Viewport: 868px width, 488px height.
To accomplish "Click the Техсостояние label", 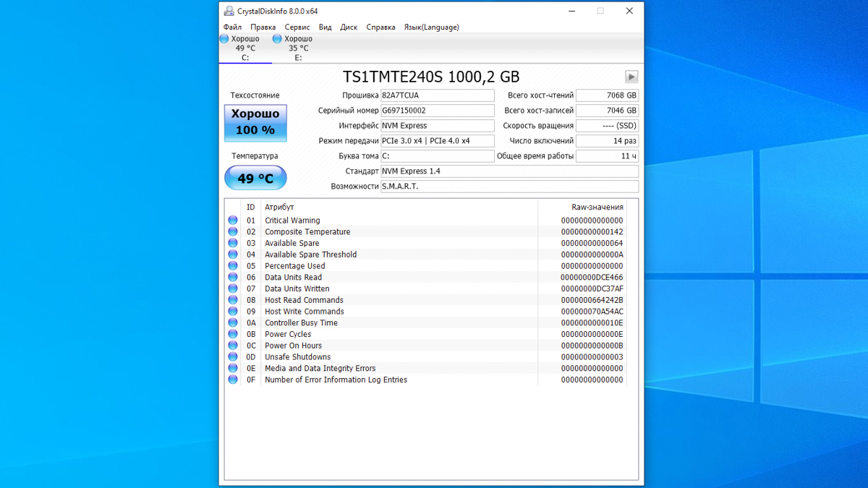I will [x=255, y=95].
